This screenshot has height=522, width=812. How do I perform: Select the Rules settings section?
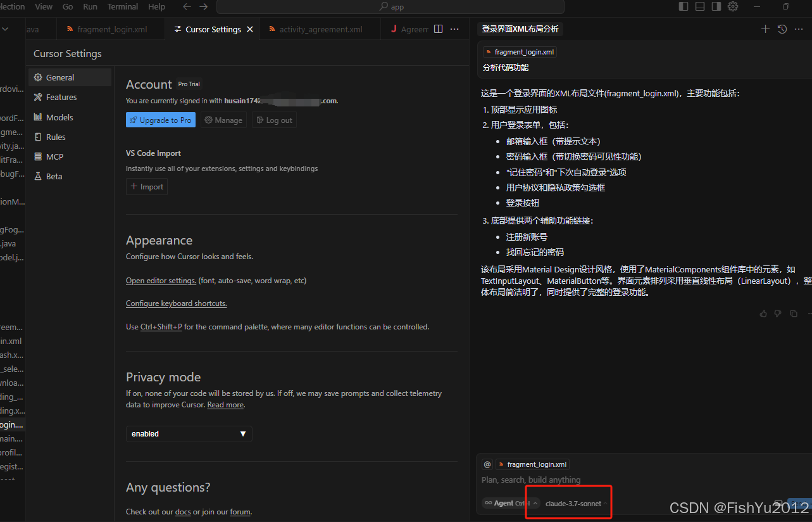click(x=70, y=137)
